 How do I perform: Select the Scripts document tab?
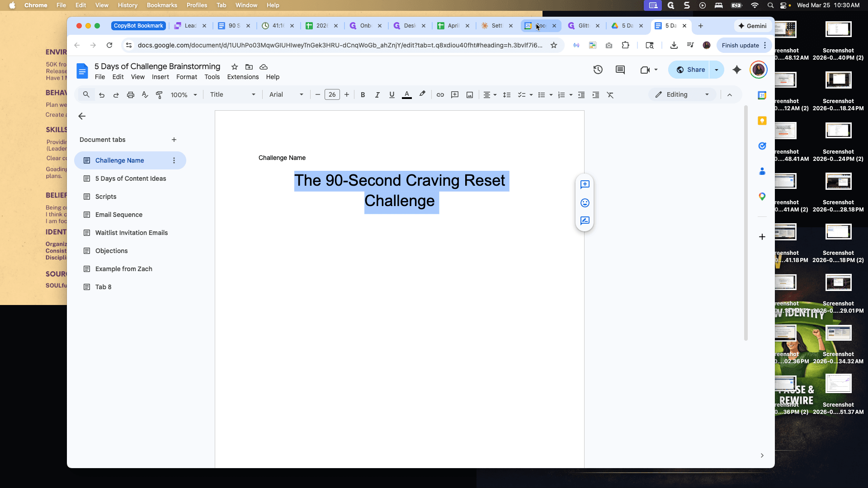tap(130, 197)
